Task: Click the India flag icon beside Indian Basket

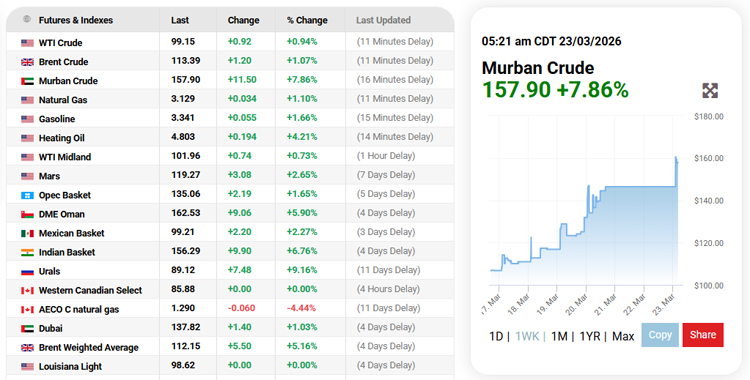Action: [27, 252]
